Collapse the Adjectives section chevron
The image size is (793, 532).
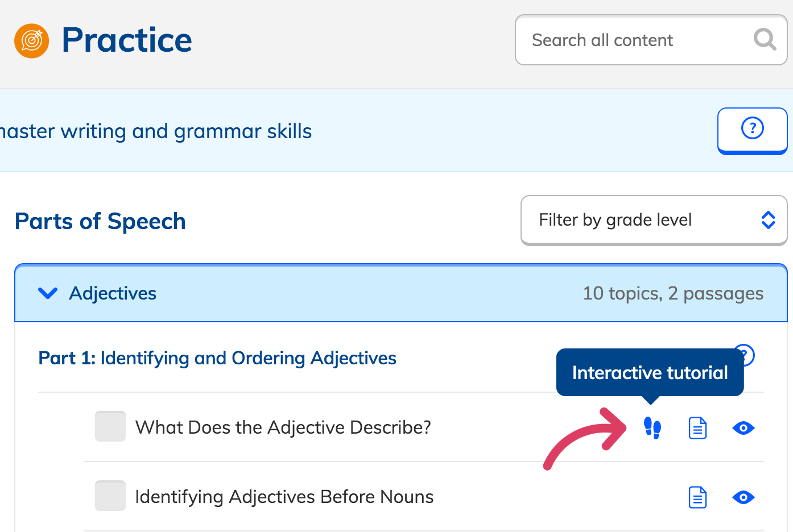point(48,293)
